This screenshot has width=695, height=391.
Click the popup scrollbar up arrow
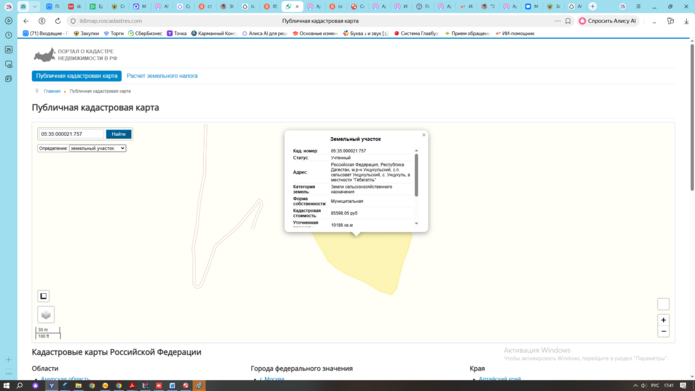coord(416,151)
